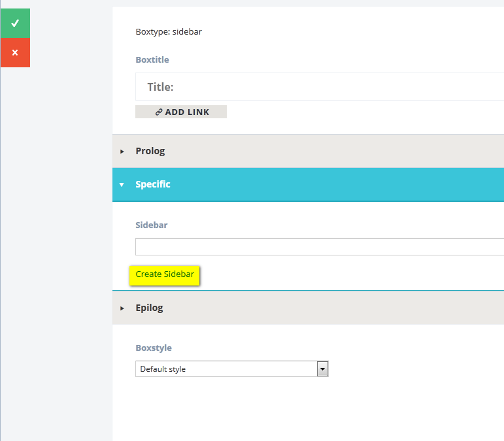Expand Prolog using its triangle arrow

pos(122,152)
